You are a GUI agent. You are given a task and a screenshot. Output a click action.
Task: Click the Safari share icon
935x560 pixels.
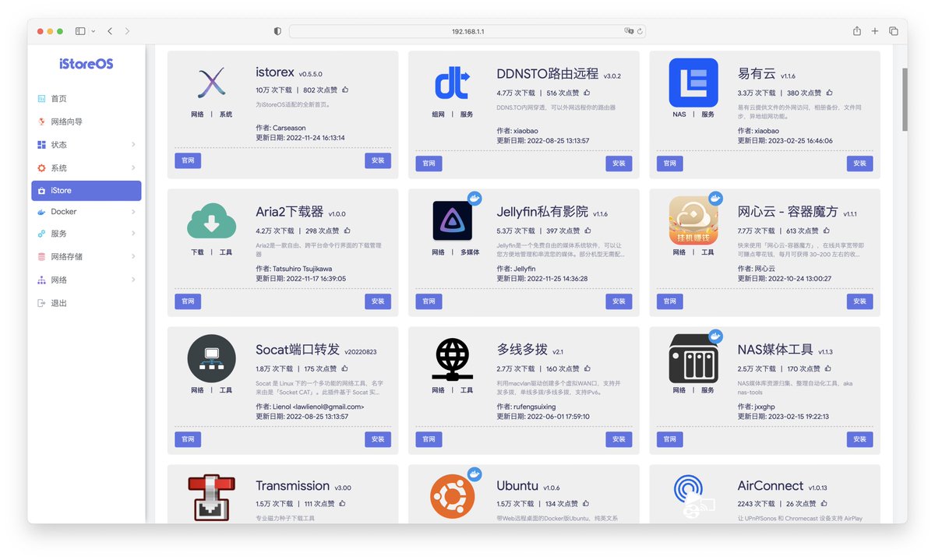click(x=857, y=31)
